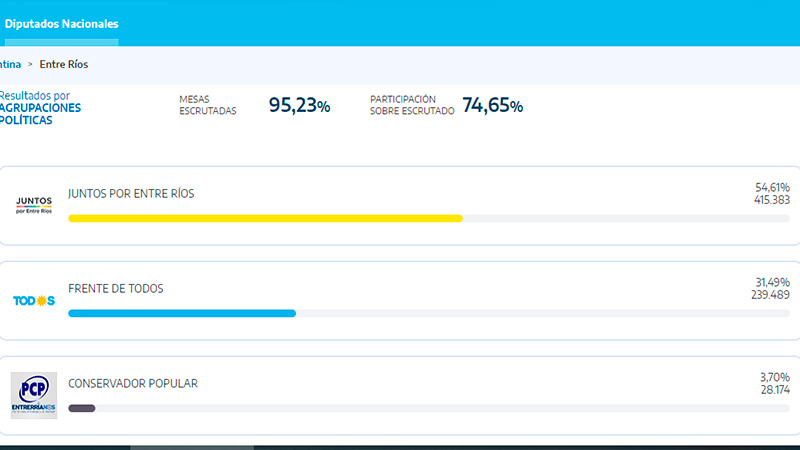This screenshot has height=450, width=800.
Task: Select the FRENTE DE TODOS party name
Action: pyautogui.click(x=116, y=289)
